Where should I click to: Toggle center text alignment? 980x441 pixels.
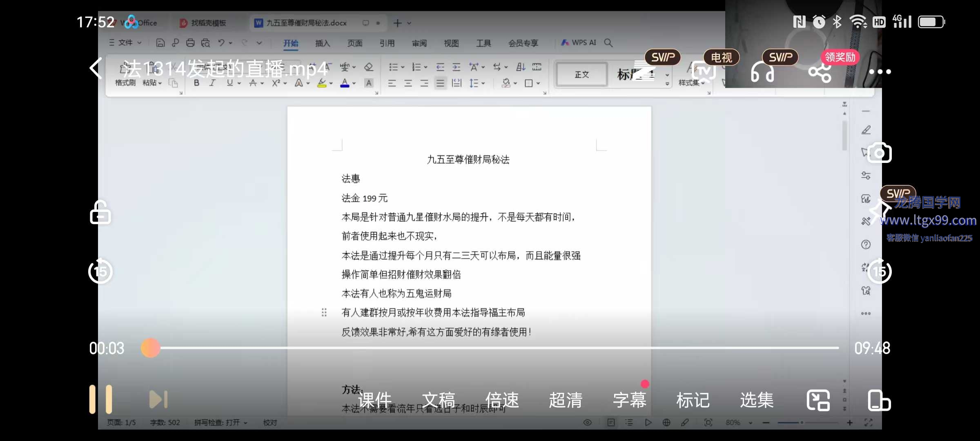coord(408,83)
